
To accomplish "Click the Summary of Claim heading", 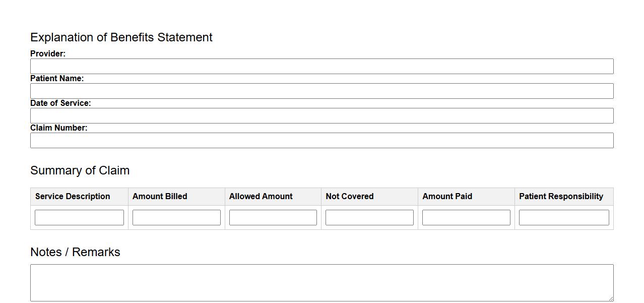I will 80,170.
